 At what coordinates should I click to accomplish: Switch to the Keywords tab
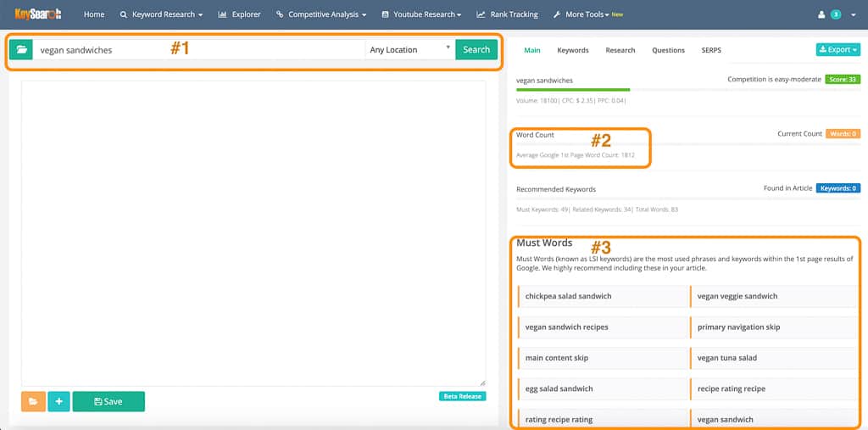572,50
